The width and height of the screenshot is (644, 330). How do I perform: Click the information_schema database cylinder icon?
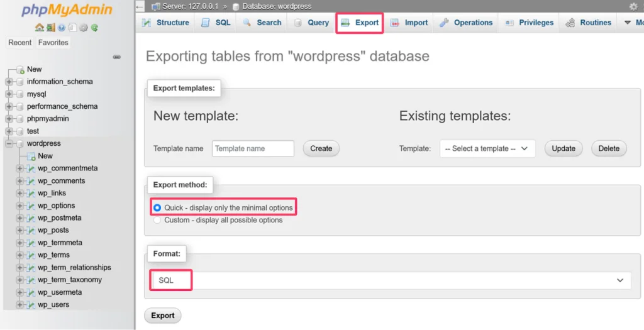click(19, 82)
